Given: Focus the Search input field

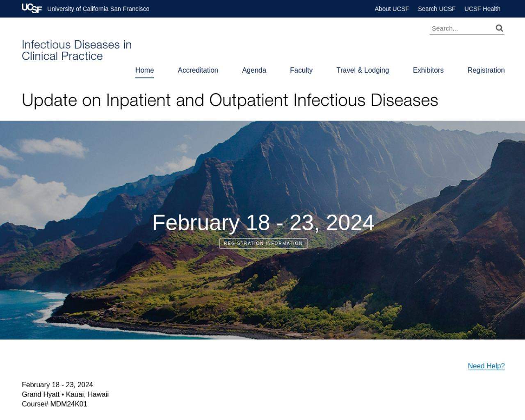Looking at the screenshot, I should pyautogui.click(x=461, y=28).
